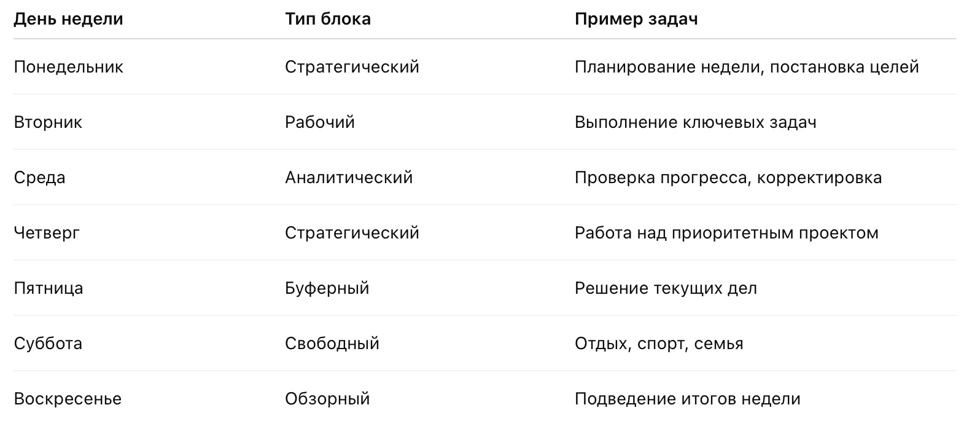This screenshot has width=980, height=445.
Task: Select the "Аналитический" block type
Action: (349, 178)
